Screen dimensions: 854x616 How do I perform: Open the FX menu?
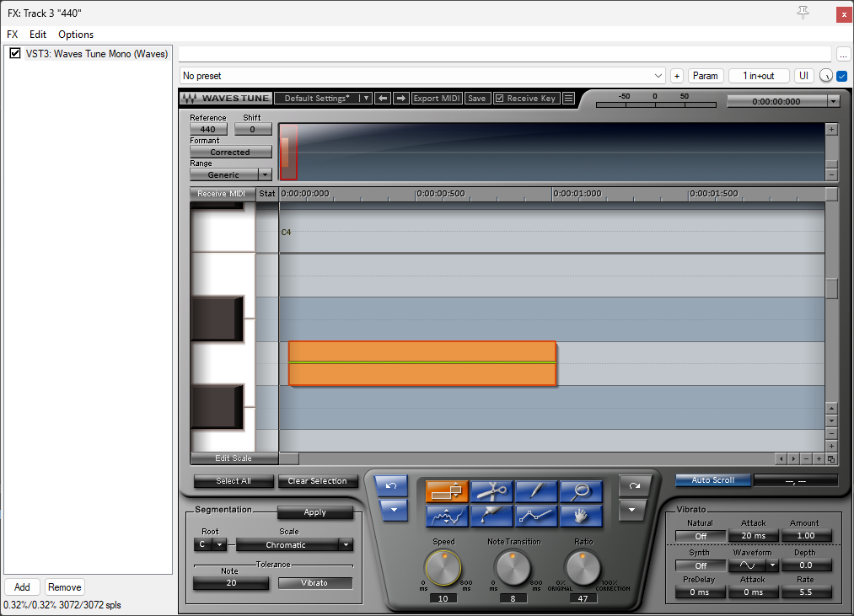pyautogui.click(x=13, y=35)
